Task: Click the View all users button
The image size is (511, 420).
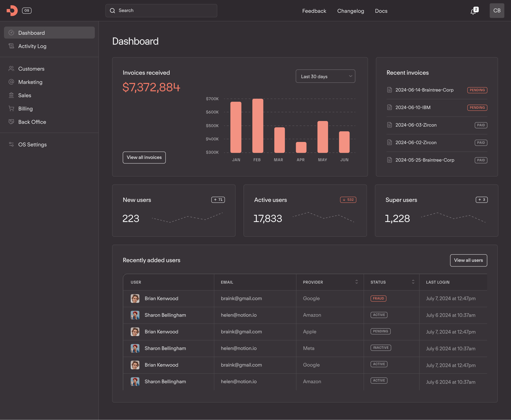Action: (x=468, y=260)
